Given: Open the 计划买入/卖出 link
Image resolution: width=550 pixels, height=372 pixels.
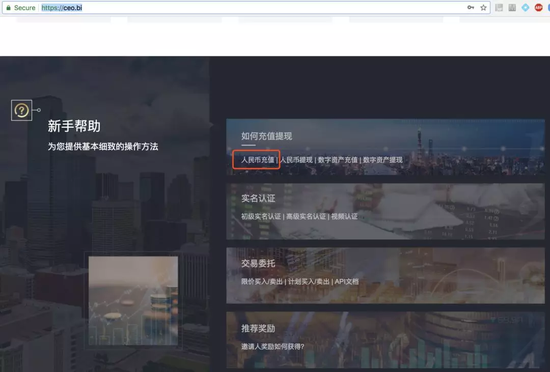Looking at the screenshot, I should point(309,282).
